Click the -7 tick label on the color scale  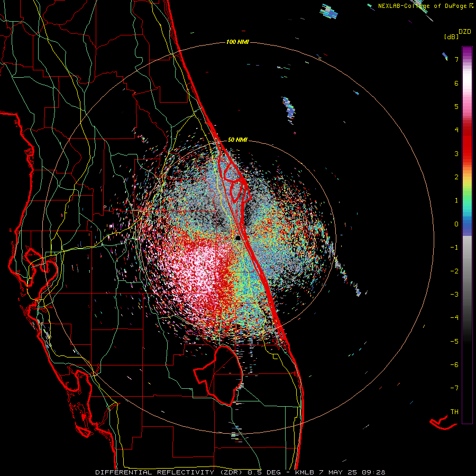tap(454, 388)
